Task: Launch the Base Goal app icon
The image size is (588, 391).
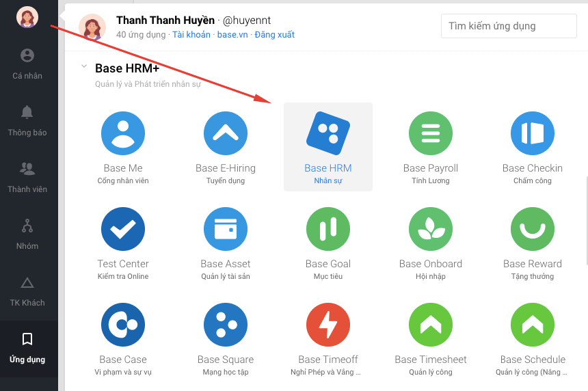Action: pos(328,229)
